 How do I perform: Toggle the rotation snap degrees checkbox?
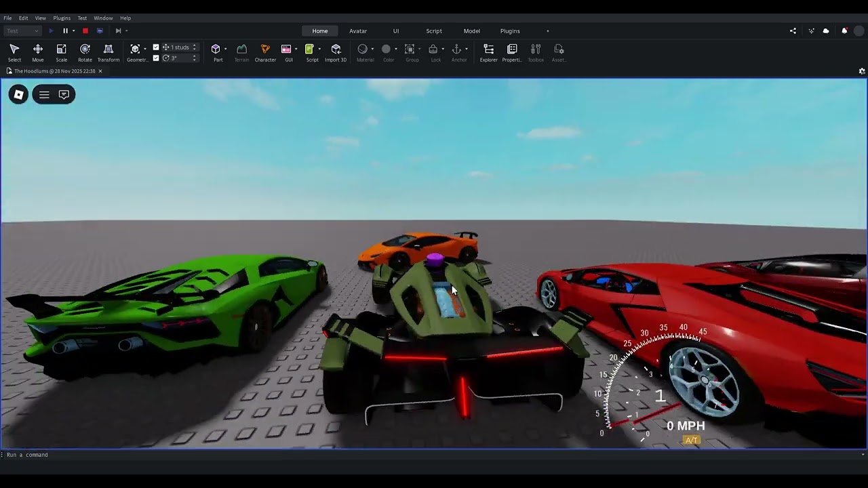156,58
